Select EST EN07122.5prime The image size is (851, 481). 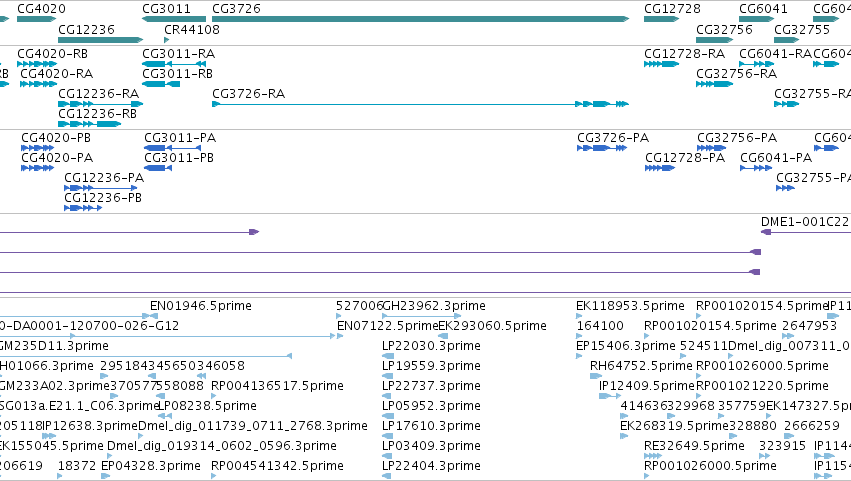[340, 336]
